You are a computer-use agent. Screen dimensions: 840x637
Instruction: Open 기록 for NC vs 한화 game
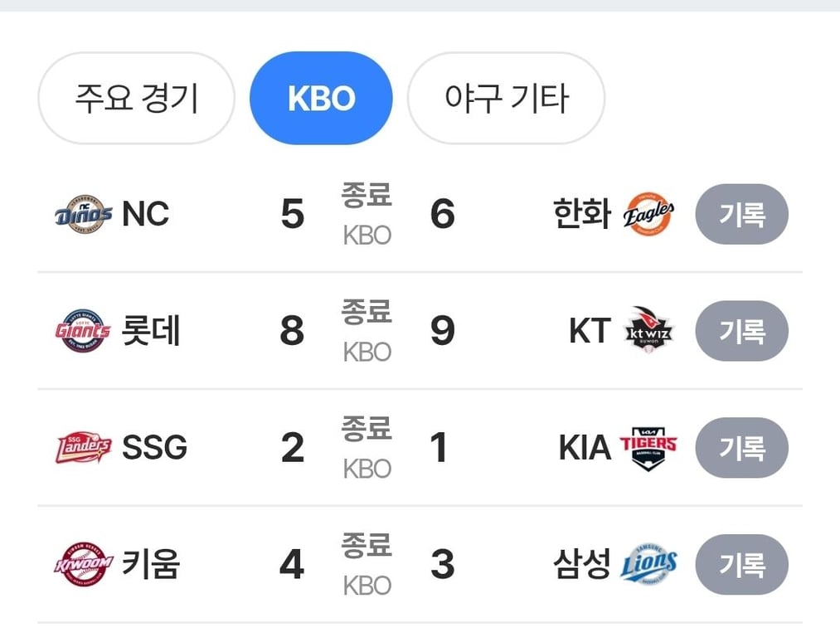point(741,215)
